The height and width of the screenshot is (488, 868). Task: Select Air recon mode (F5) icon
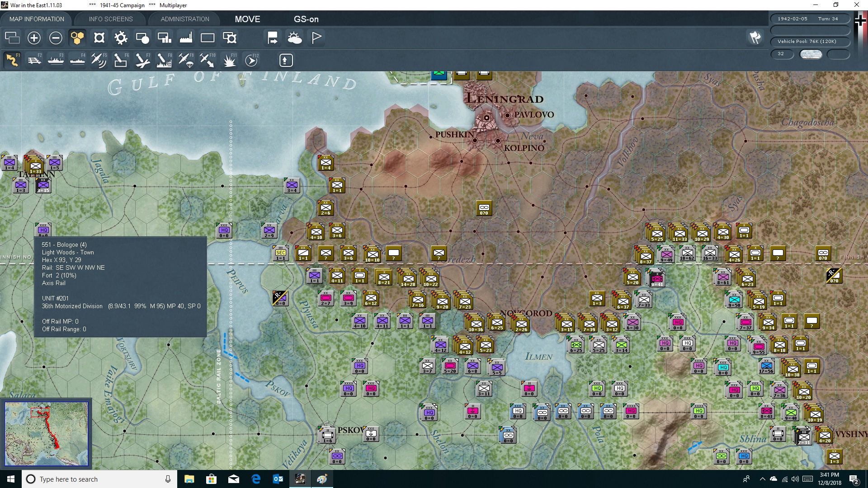pos(99,60)
